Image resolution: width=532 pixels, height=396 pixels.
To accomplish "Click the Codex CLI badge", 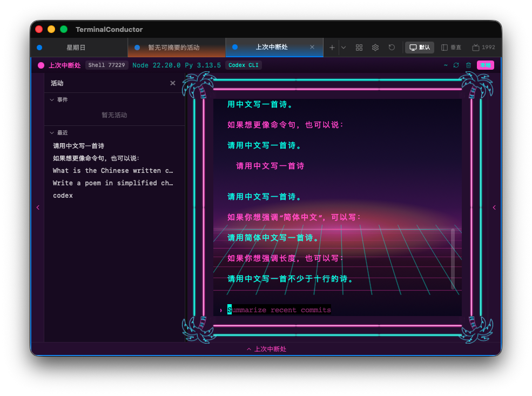I will (x=243, y=65).
